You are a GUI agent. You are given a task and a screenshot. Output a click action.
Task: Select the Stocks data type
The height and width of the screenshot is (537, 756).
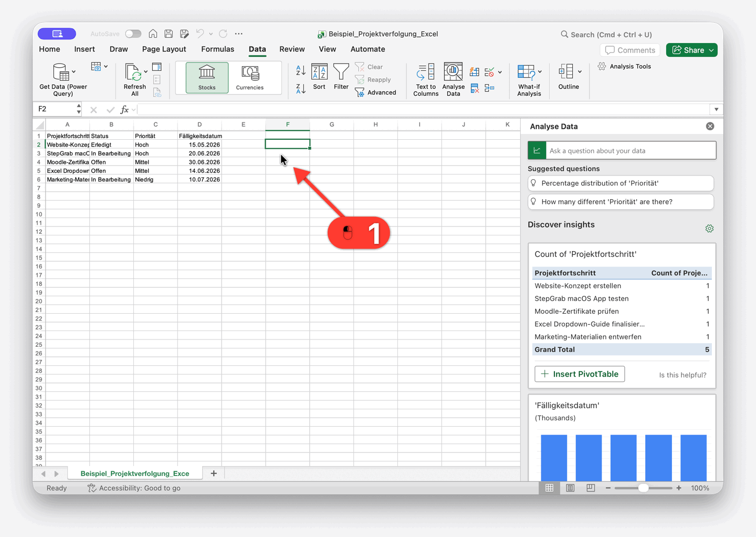pos(207,78)
